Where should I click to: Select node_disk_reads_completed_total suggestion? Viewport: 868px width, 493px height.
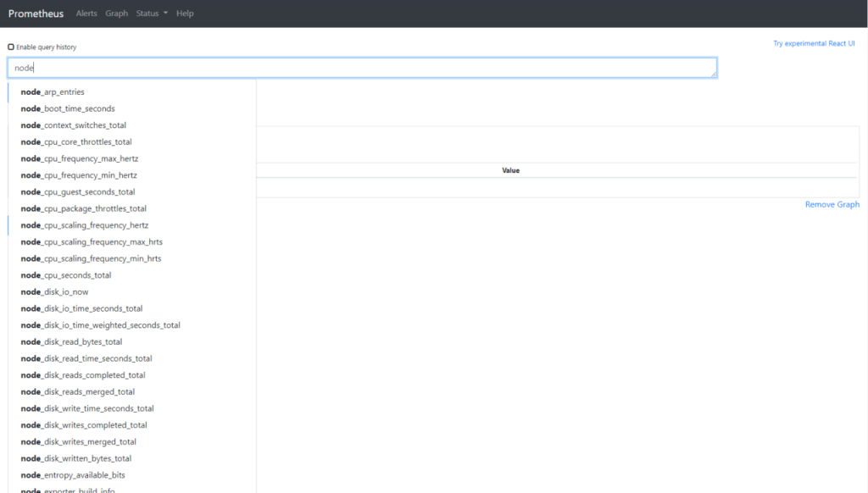(x=132, y=374)
